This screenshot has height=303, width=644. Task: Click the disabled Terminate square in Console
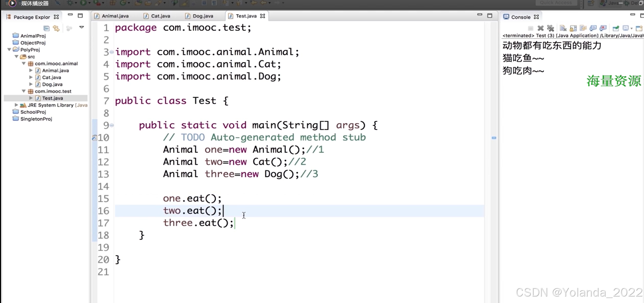[x=530, y=28]
